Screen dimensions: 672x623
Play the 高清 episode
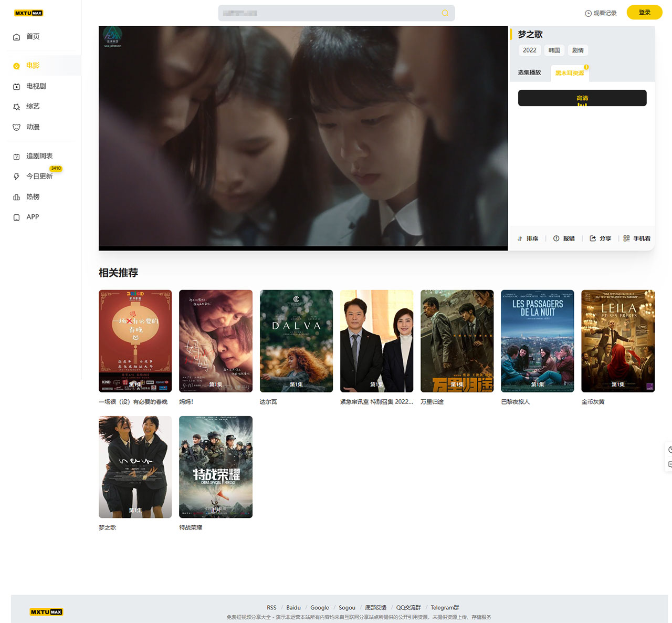point(582,98)
